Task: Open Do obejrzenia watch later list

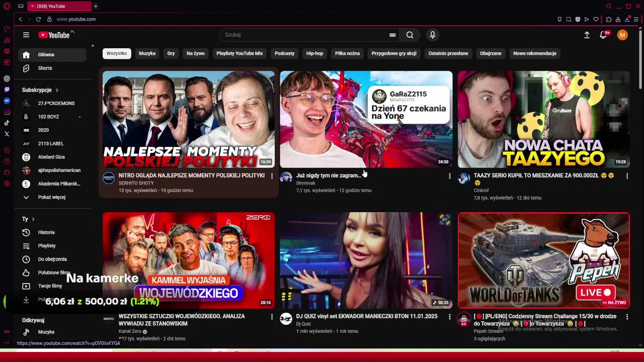Action: point(52,259)
